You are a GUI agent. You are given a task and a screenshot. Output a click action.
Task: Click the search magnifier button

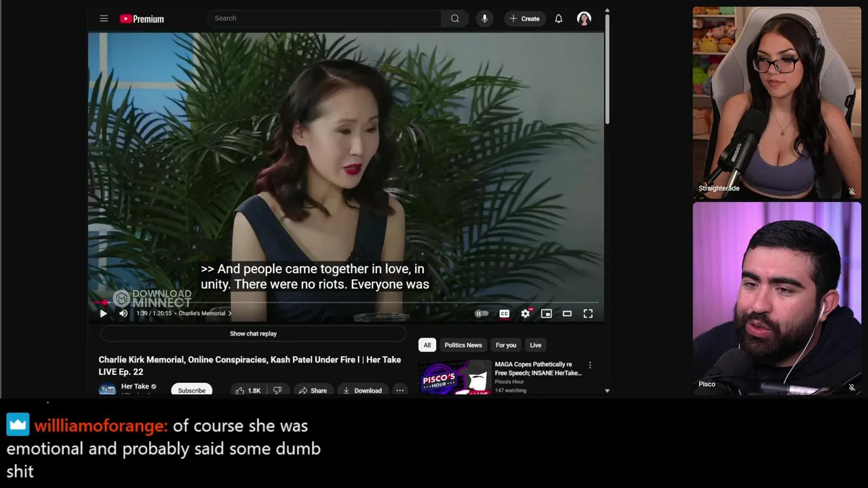point(455,18)
